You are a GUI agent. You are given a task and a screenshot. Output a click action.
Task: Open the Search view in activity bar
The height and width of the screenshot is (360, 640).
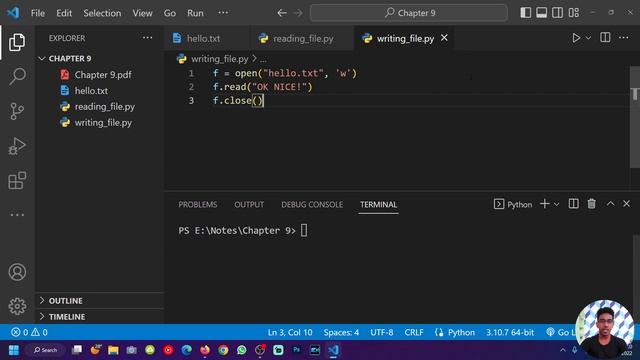click(x=17, y=76)
